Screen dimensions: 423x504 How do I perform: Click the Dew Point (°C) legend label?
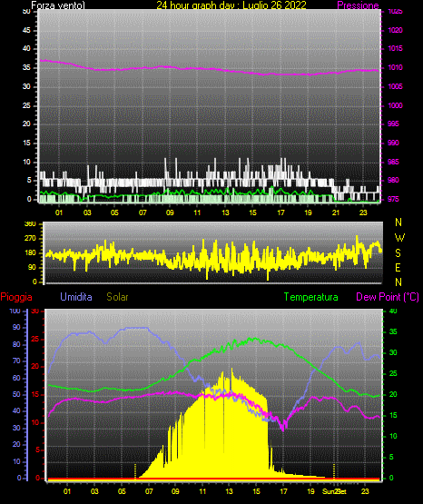pyautogui.click(x=388, y=297)
